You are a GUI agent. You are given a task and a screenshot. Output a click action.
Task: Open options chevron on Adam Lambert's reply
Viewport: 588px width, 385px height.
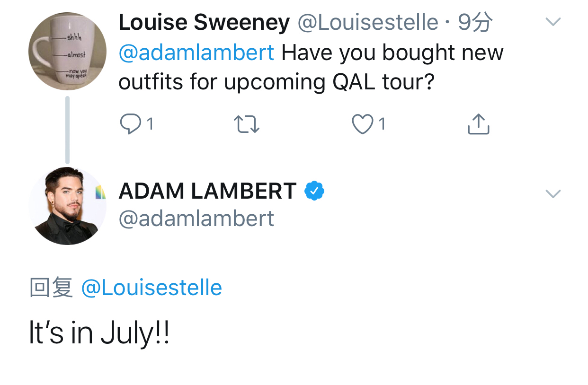click(x=553, y=193)
